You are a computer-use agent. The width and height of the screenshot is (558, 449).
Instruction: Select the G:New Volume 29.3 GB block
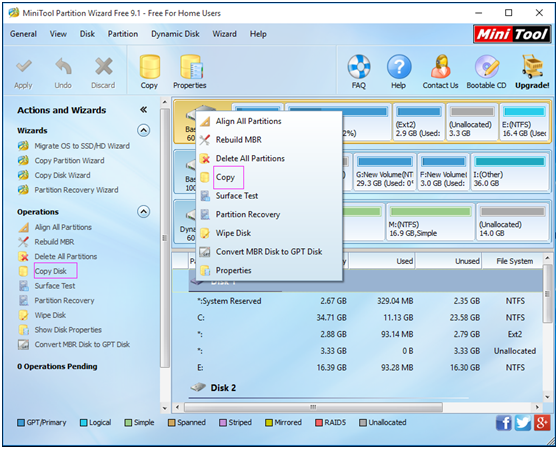click(x=385, y=172)
